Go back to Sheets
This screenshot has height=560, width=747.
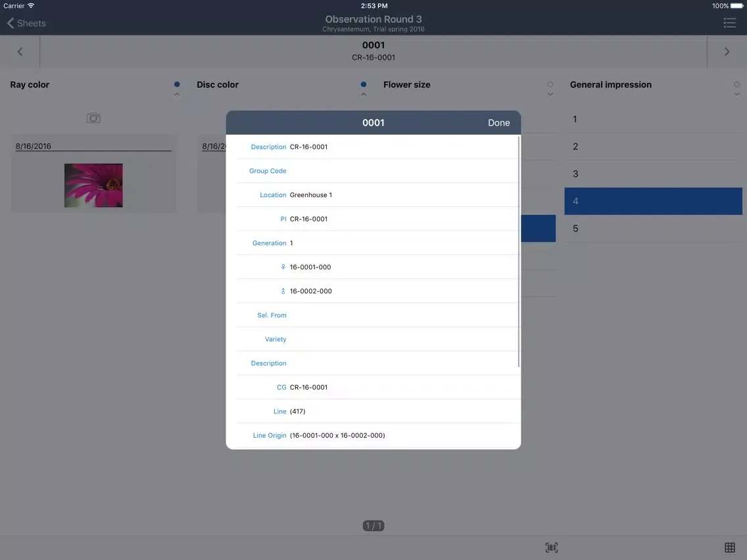(x=26, y=23)
